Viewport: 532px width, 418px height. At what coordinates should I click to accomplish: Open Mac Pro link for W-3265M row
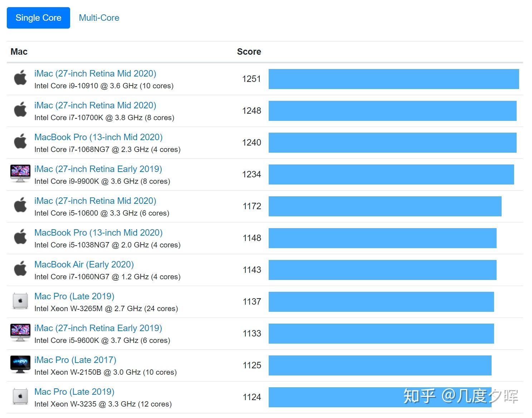pyautogui.click(x=74, y=296)
